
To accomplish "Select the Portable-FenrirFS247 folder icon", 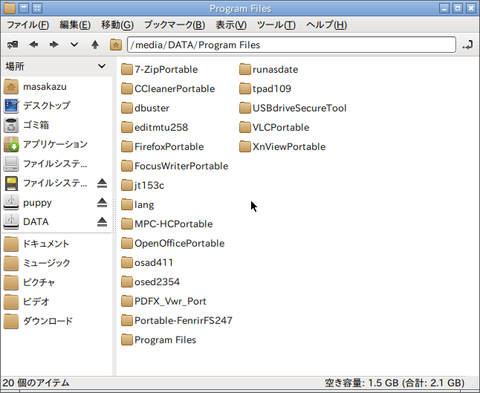I will (127, 321).
